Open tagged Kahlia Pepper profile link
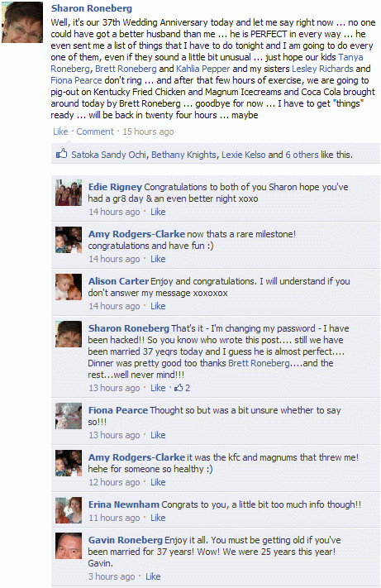The height and width of the screenshot is (588, 381). 202,69
